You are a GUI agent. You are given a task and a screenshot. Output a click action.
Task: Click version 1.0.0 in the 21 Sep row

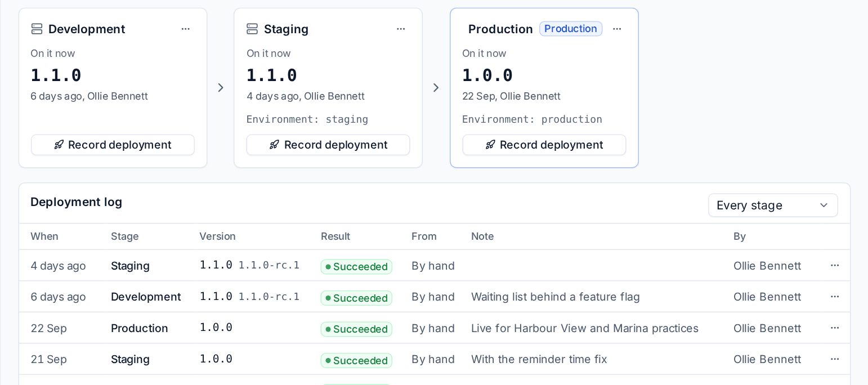216,359
